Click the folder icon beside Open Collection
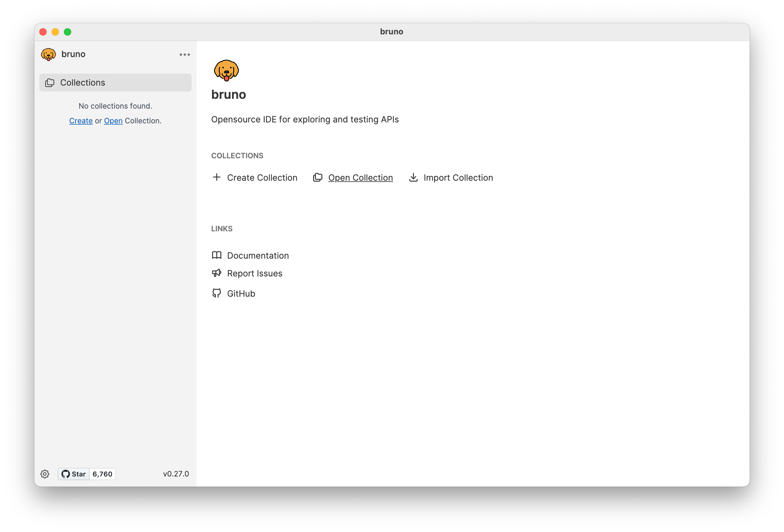 click(318, 177)
